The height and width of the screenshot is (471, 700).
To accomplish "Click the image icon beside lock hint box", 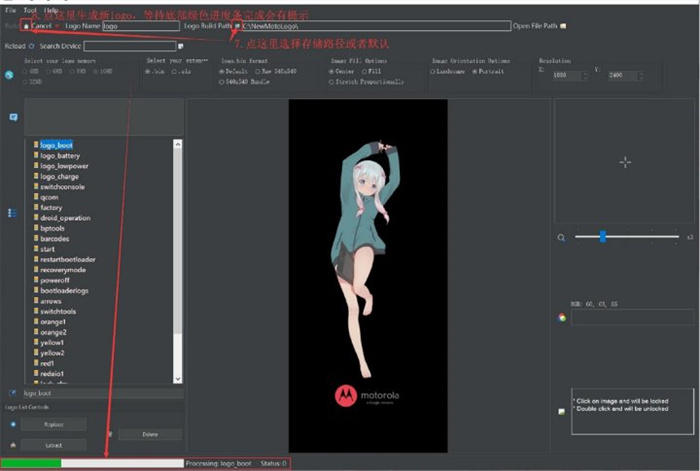I will pos(562,411).
